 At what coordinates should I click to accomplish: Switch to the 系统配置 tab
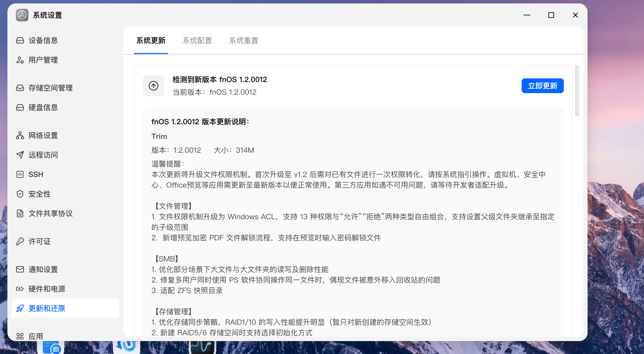[197, 41]
